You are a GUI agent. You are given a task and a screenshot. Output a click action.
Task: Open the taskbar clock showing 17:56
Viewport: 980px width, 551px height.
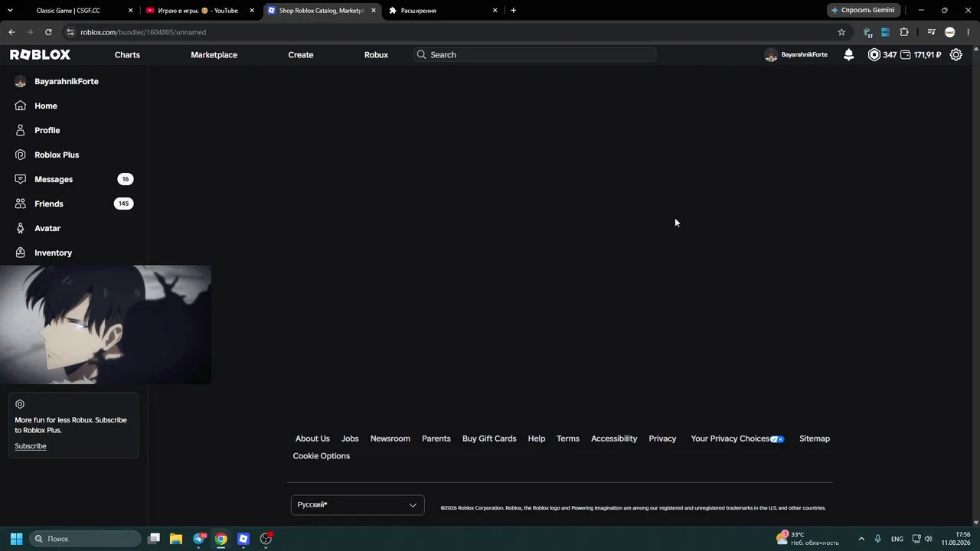955,539
